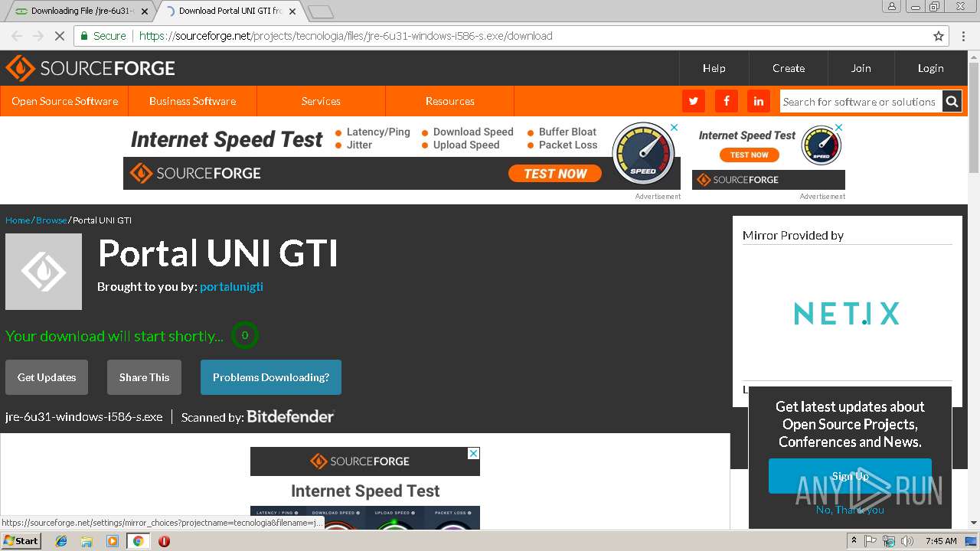Open the portalunigti author link
The height and width of the screenshot is (551, 980).
coord(231,287)
